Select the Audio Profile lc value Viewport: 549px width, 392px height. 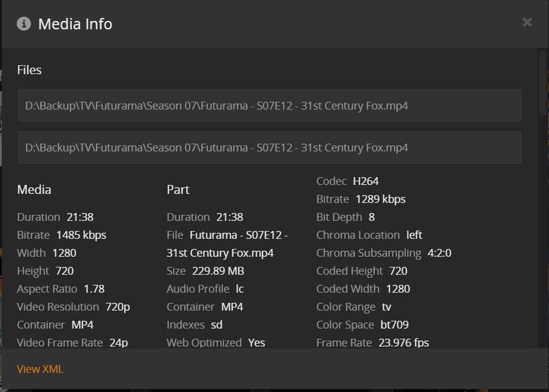pyautogui.click(x=240, y=289)
